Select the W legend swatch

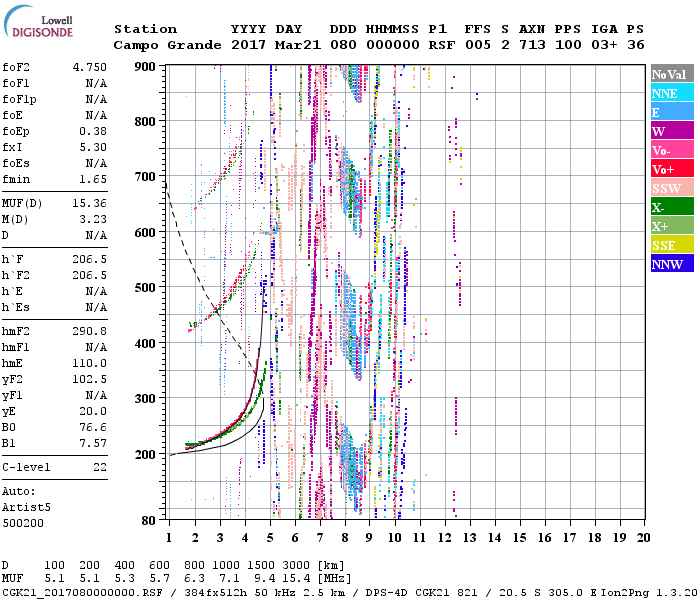[672, 131]
